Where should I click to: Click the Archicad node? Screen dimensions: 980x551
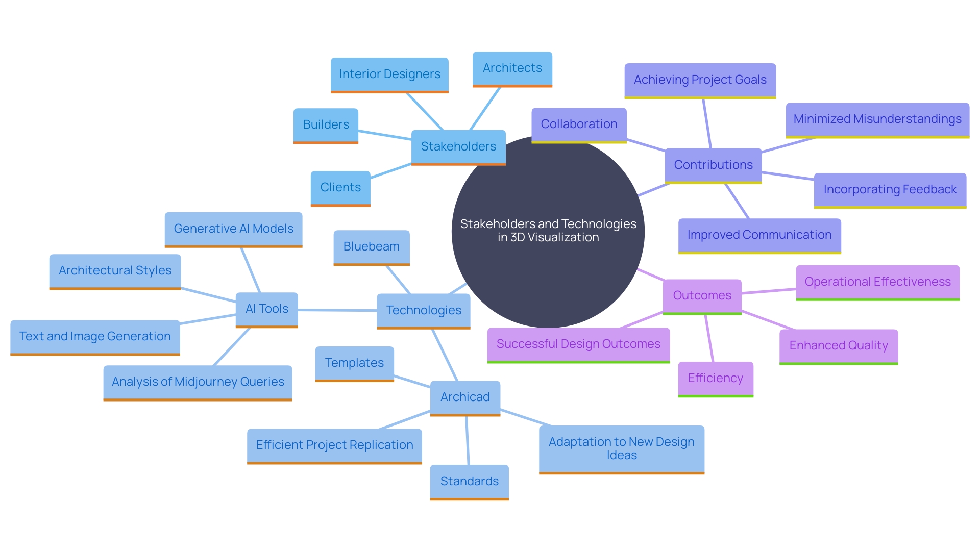[x=426, y=408]
